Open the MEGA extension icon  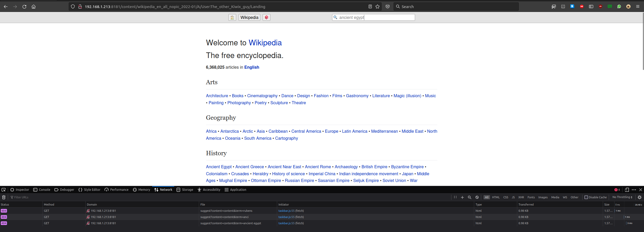coord(582,7)
